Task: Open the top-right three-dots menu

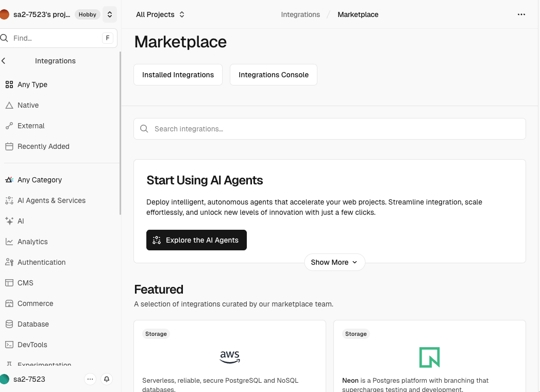Action: coord(521,14)
